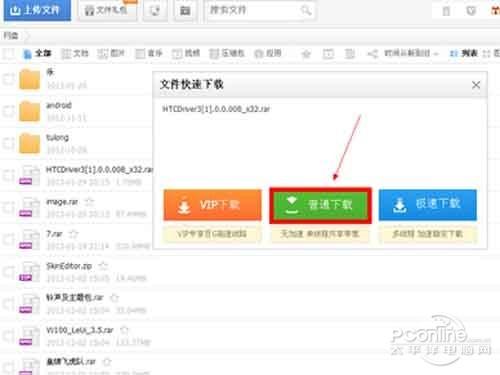This screenshot has width=500, height=375.
Task: Click the hint label under VIP download button
Action: 212,234
